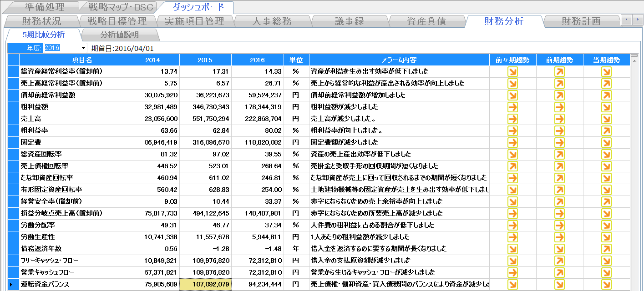Screen dimensions: 644x291
Task: Select the 資産負債 tab
Action: pyautogui.click(x=426, y=21)
